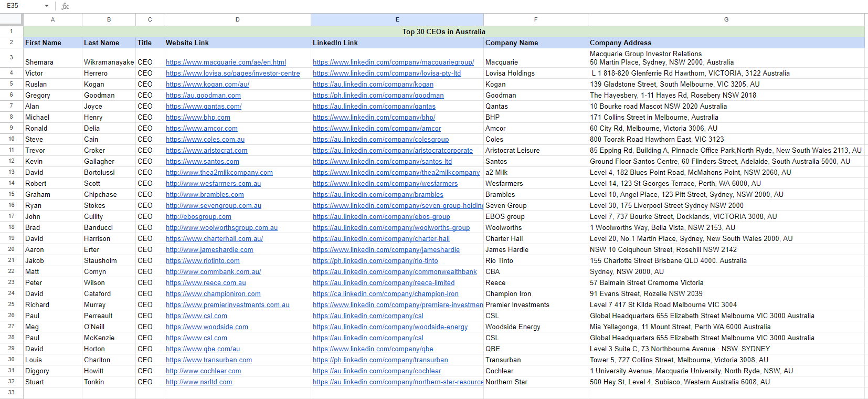Select column E header
Viewport: 868px width, 399px height.
[x=397, y=19]
